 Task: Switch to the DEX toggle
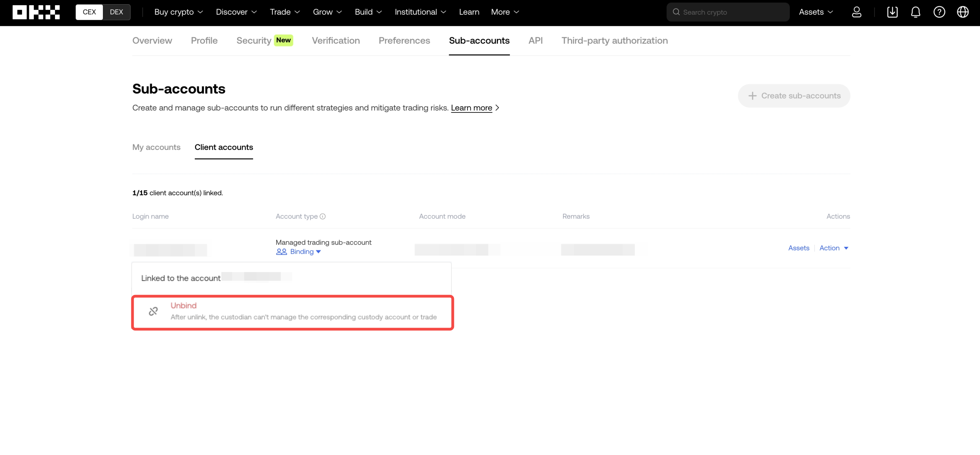tap(116, 12)
